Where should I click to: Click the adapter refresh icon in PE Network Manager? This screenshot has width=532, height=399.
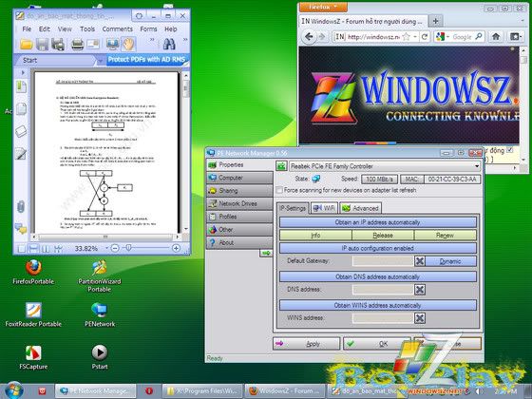(x=281, y=166)
